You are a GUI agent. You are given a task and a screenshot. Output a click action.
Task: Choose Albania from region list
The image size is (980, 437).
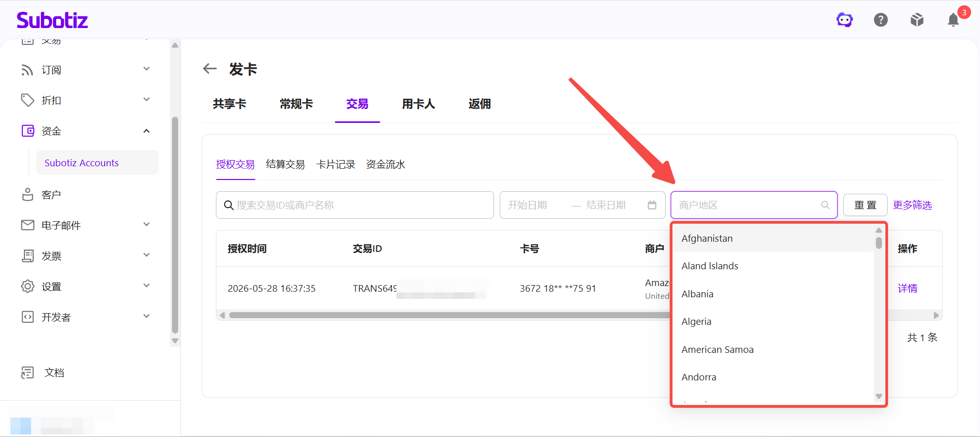[x=773, y=294]
